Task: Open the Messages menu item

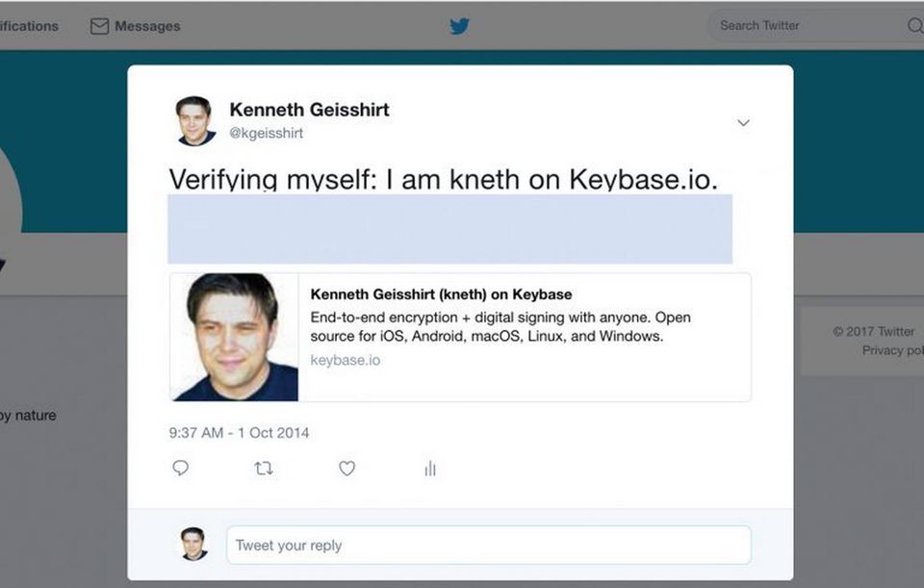Action: 135,26
